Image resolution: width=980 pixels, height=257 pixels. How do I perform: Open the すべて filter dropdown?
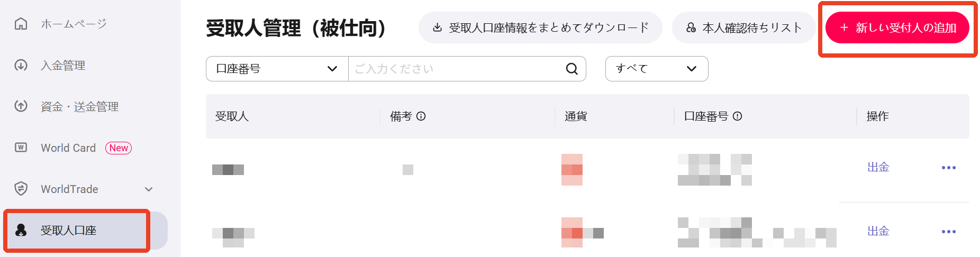click(x=657, y=69)
